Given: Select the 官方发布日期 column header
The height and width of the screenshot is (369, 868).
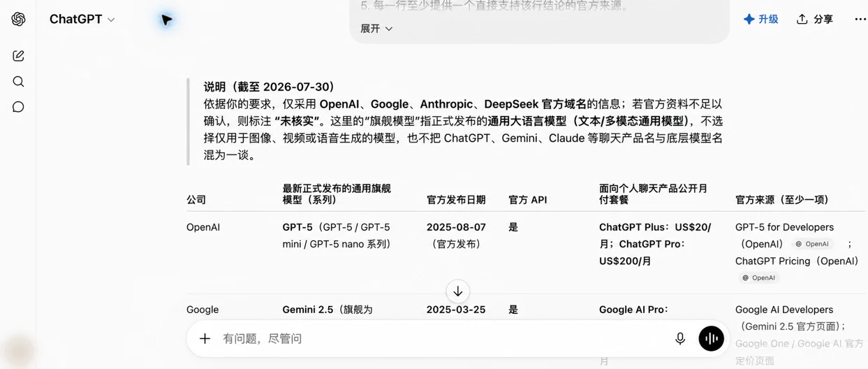Looking at the screenshot, I should pos(456,200).
